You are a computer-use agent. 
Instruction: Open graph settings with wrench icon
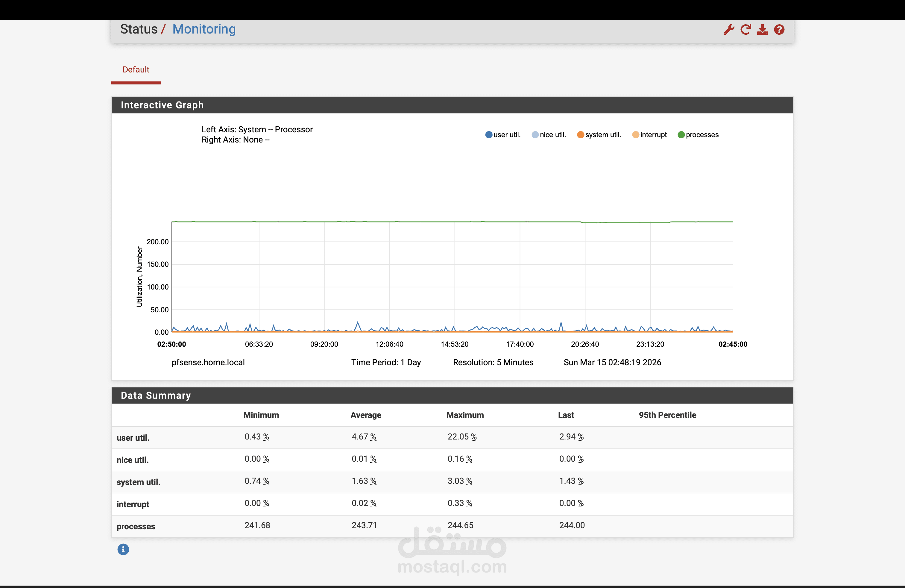tap(728, 30)
